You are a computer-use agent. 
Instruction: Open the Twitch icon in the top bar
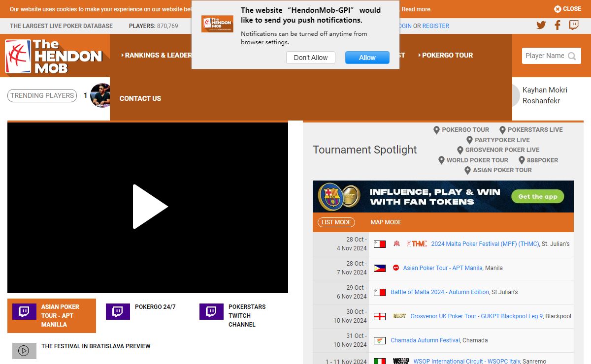point(574,26)
